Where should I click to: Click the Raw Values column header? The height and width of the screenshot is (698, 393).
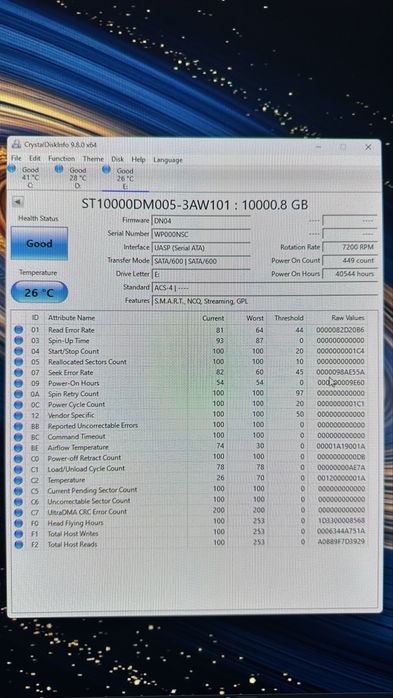(x=348, y=318)
